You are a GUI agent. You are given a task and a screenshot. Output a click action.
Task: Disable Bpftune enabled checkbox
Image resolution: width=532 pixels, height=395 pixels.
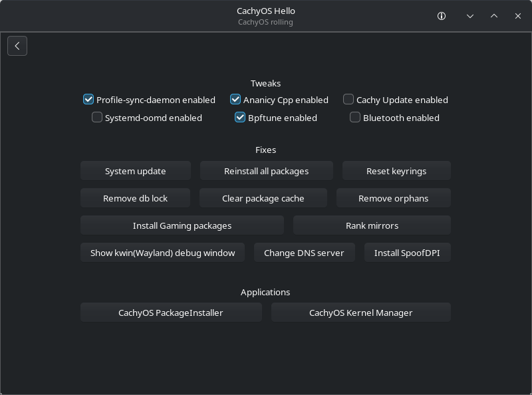[240, 118]
